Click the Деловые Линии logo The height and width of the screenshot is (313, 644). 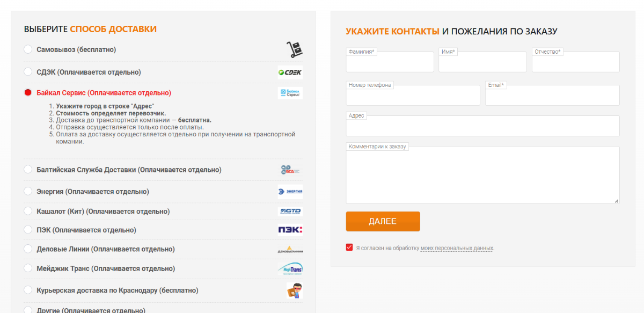[x=290, y=249]
